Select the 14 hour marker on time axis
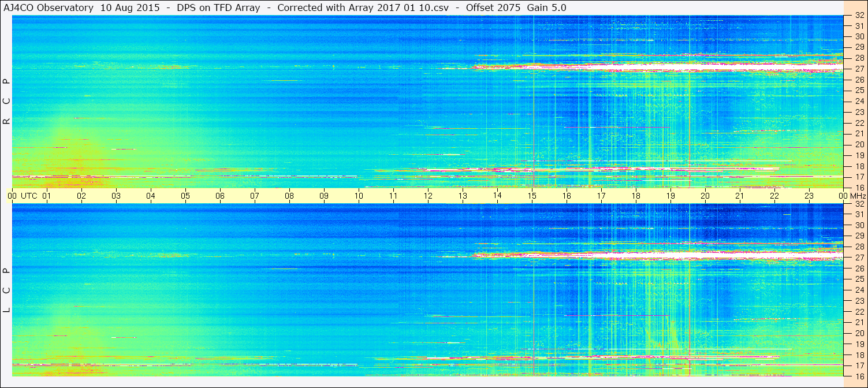The image size is (868, 388). click(x=497, y=196)
